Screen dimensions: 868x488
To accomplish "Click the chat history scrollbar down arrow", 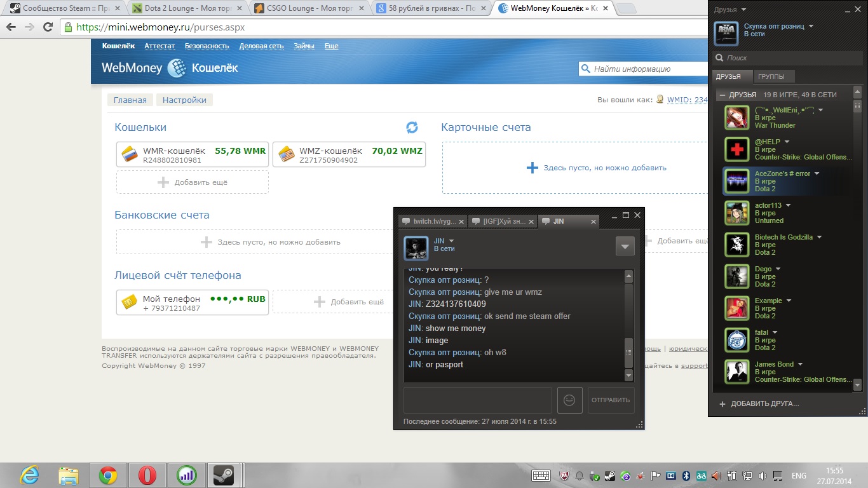I will click(x=629, y=376).
